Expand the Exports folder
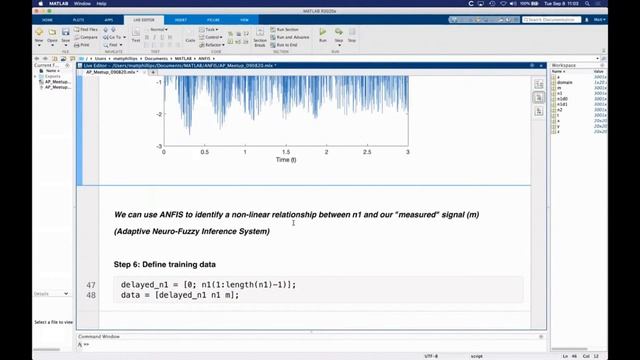Screen dimensions: 640x360 36,76
